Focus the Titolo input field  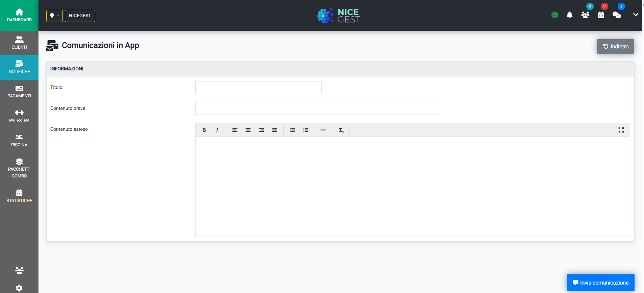tap(258, 88)
